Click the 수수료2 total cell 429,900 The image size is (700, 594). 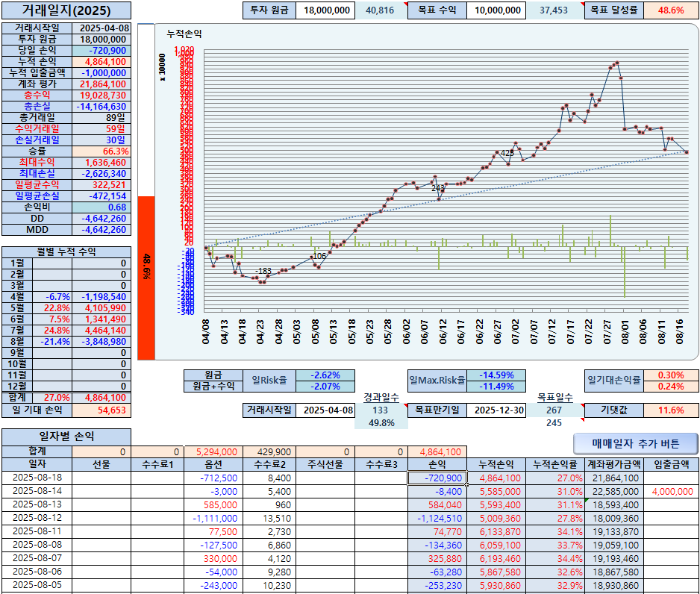coord(269,452)
